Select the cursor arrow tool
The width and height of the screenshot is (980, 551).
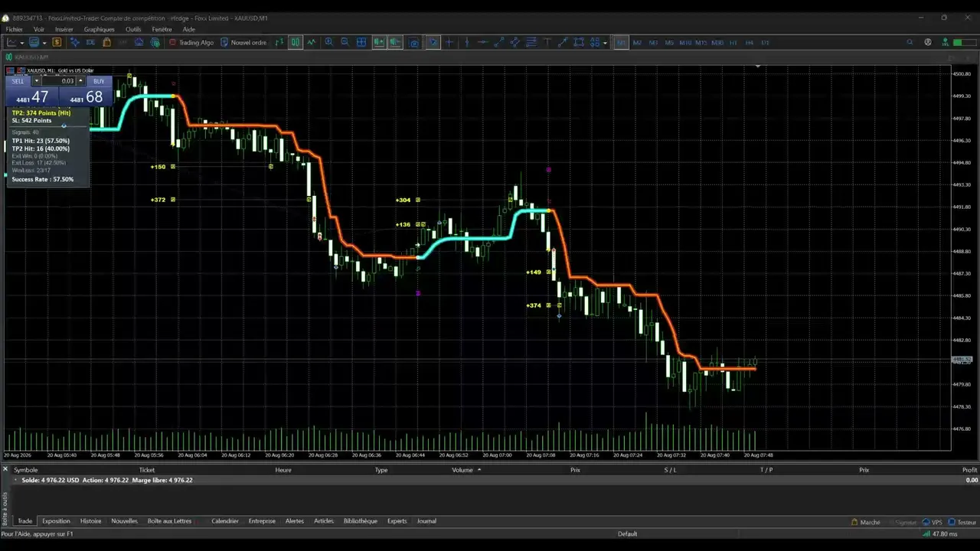pyautogui.click(x=433, y=42)
